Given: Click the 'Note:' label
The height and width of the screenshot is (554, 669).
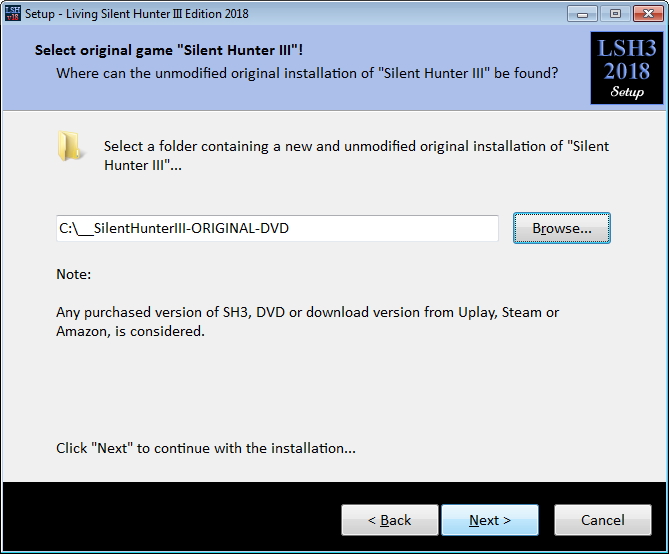Looking at the screenshot, I should [73, 274].
